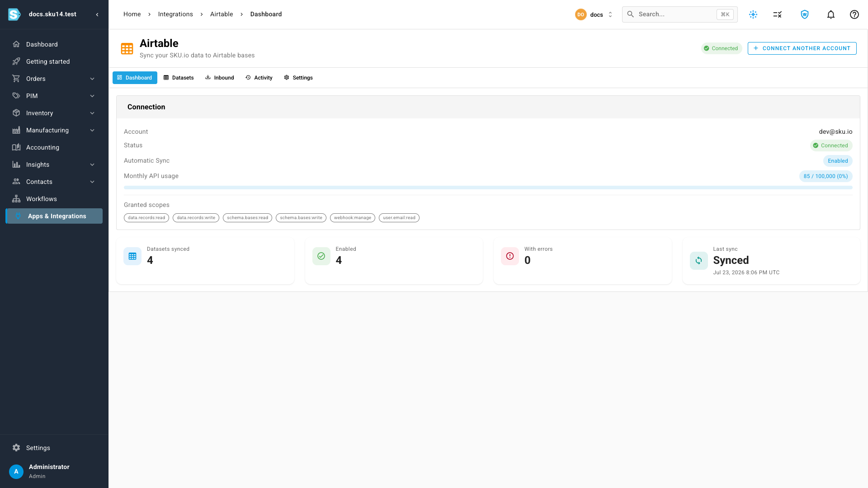Click the Getting started sidebar item
Viewport: 868px width, 488px height.
[x=54, y=61]
